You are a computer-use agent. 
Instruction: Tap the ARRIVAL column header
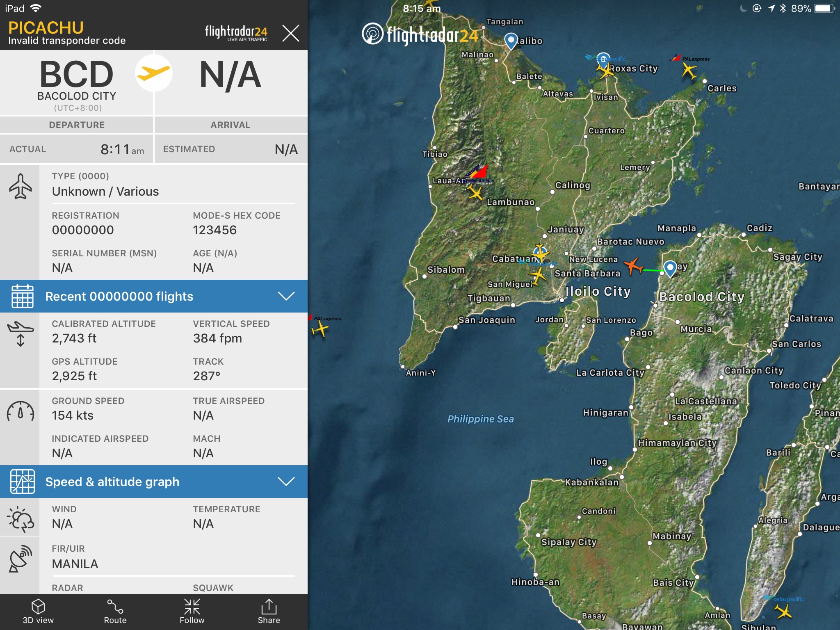tap(231, 125)
